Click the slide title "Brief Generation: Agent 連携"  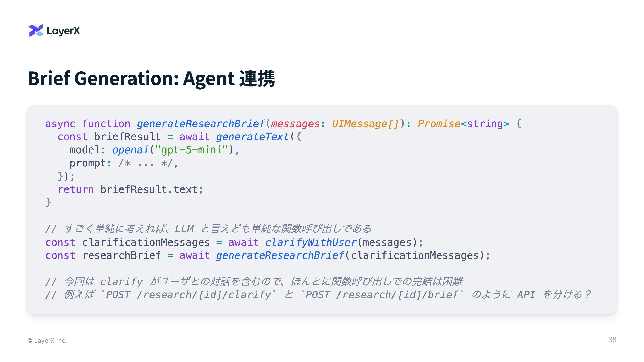pos(151,78)
